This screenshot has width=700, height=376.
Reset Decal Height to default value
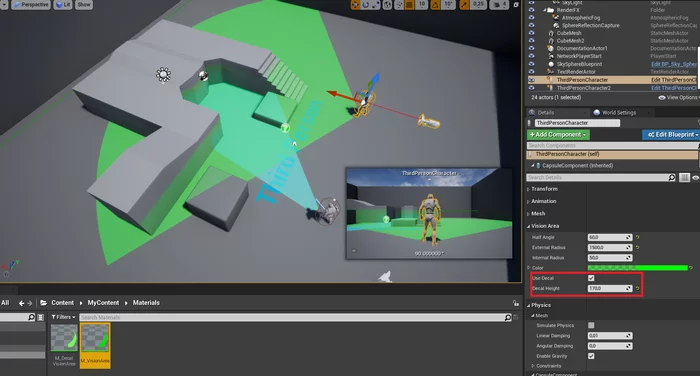(638, 288)
